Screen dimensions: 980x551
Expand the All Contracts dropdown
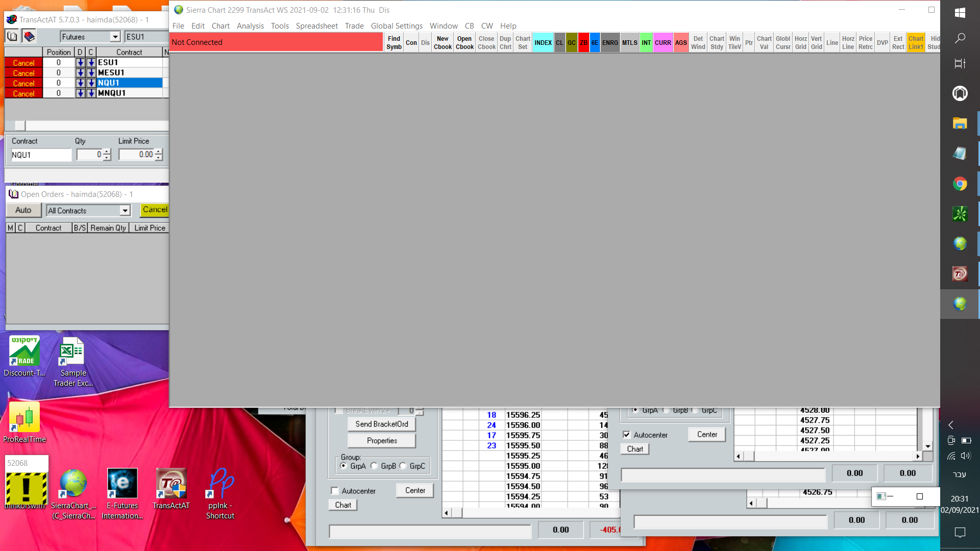(x=125, y=211)
